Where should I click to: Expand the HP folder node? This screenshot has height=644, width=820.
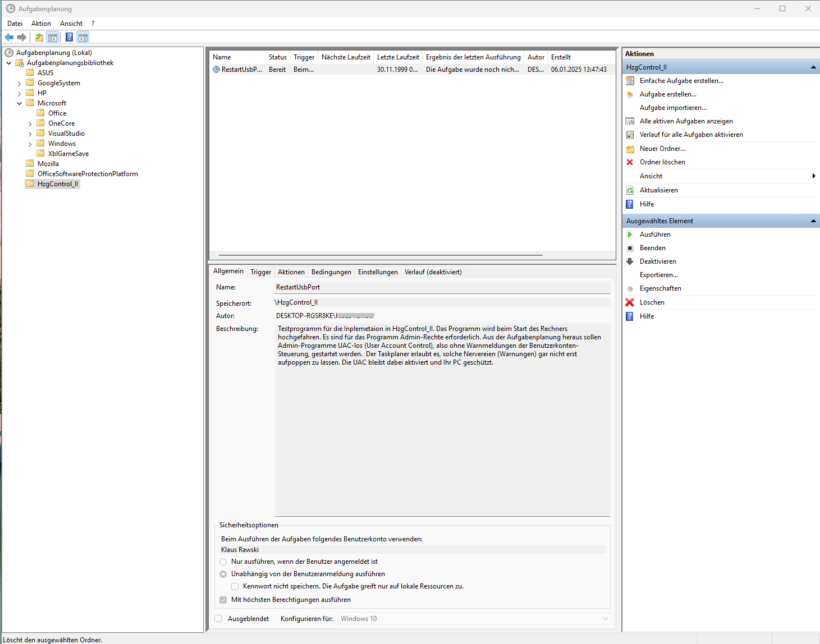coord(20,94)
